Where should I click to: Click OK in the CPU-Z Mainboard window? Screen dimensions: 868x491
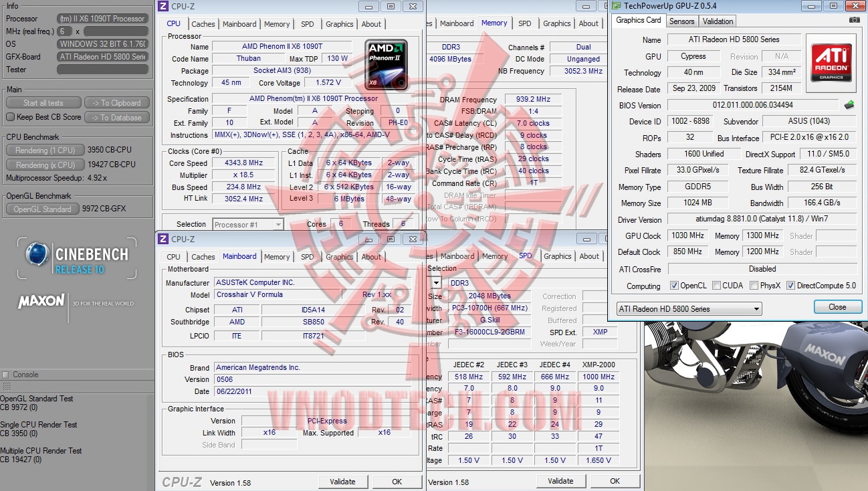pos(397,482)
